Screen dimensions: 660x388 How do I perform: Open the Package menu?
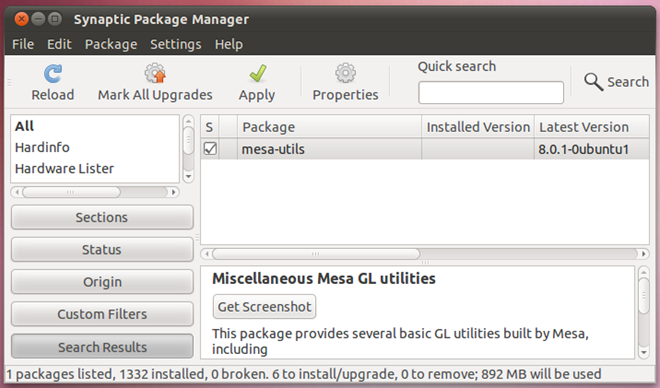(111, 44)
